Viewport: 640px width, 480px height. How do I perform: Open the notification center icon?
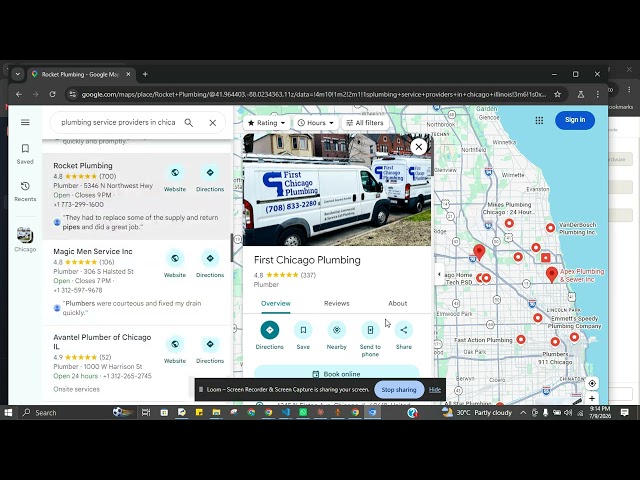624,413
